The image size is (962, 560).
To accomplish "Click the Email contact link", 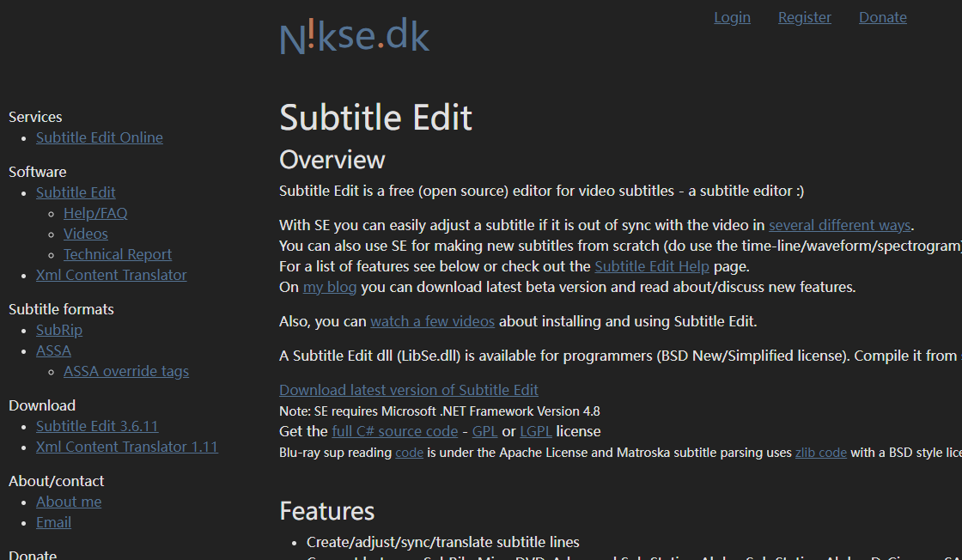I will tap(53, 522).
